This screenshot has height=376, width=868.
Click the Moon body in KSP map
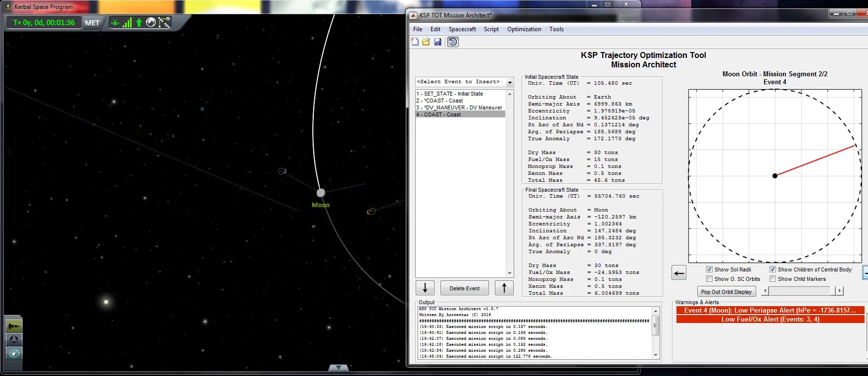click(321, 193)
